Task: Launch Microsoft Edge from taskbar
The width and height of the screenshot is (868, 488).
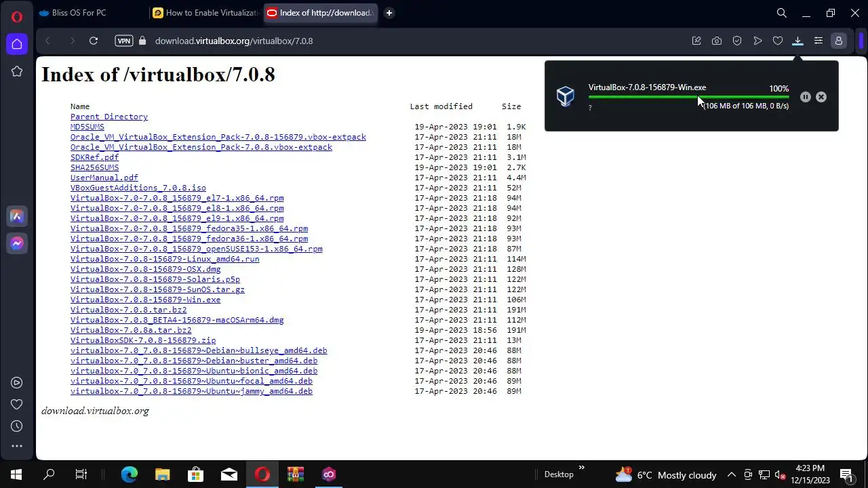Action: pyautogui.click(x=129, y=474)
